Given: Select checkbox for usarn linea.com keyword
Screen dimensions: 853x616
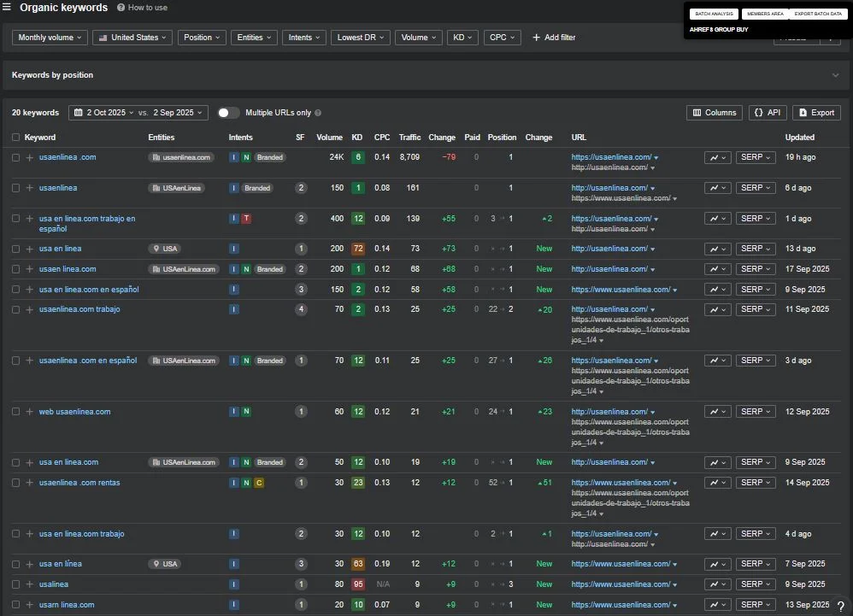Looking at the screenshot, I should click(x=15, y=605).
